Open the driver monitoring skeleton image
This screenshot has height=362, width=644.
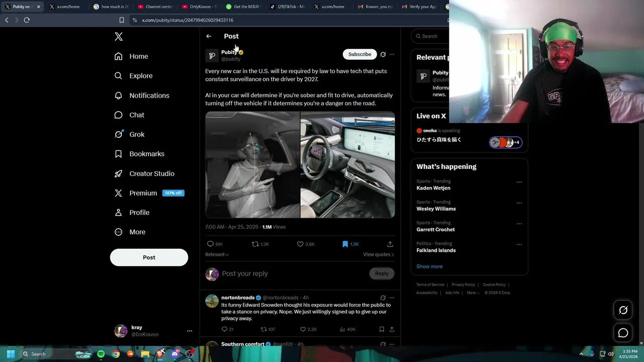click(253, 165)
